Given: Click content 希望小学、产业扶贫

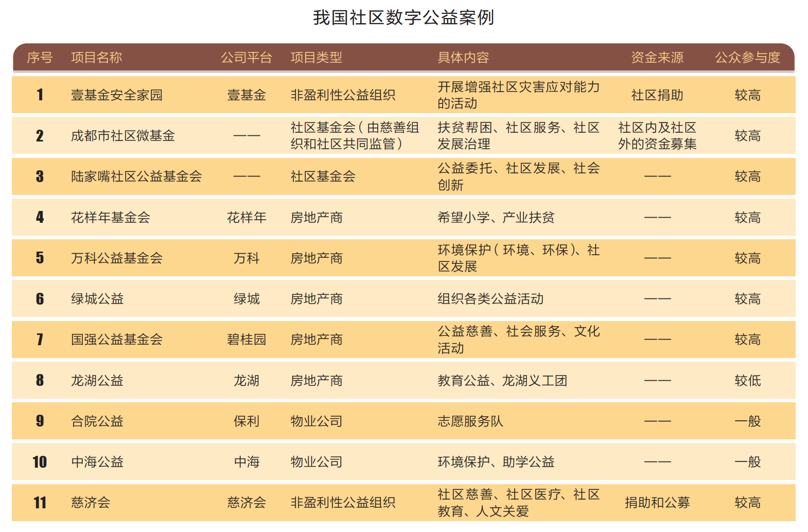Looking at the screenshot, I should [496, 218].
